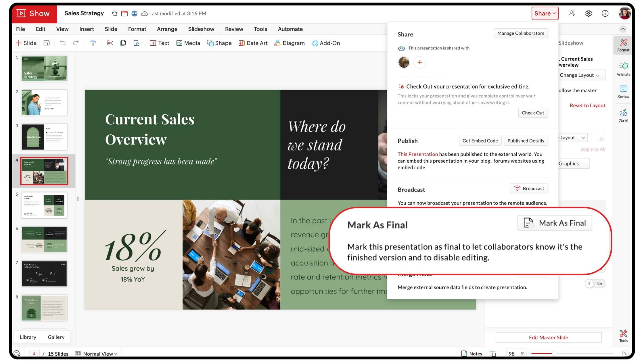Click the Check Out button

click(533, 113)
